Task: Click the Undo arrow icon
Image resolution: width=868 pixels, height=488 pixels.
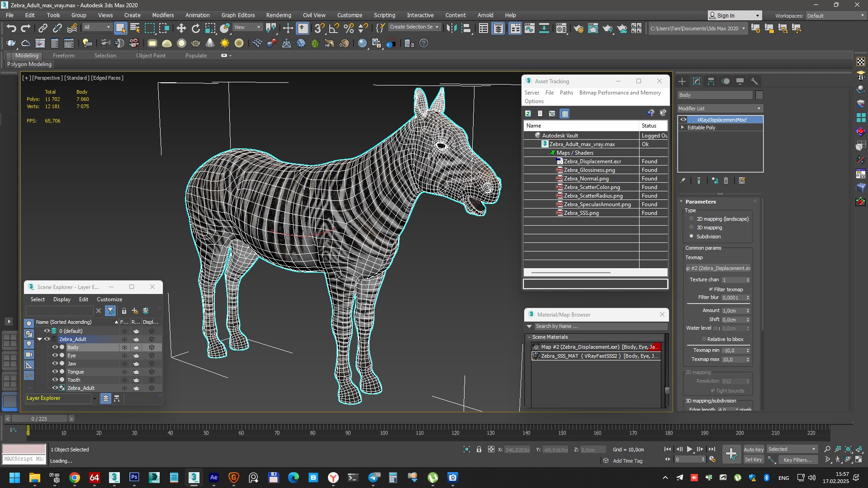Action: coord(11,28)
